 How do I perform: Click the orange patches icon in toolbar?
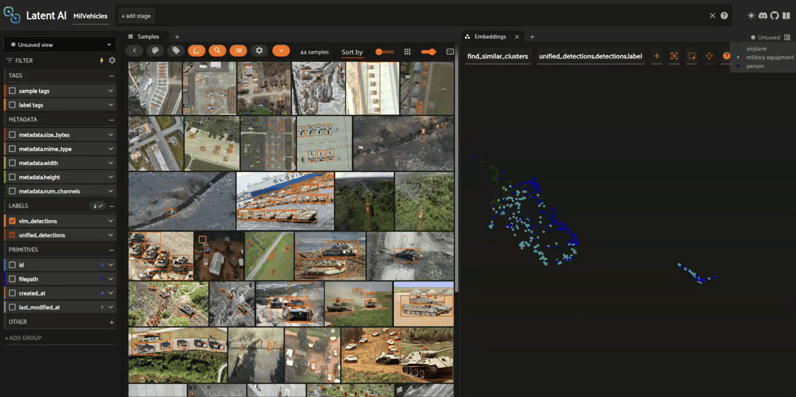(x=196, y=51)
